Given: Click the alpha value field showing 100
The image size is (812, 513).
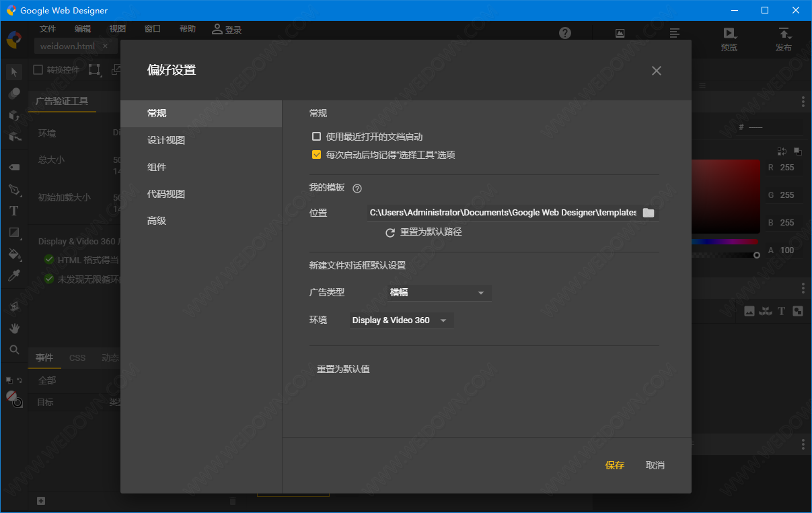Looking at the screenshot, I should pyautogui.click(x=787, y=250).
